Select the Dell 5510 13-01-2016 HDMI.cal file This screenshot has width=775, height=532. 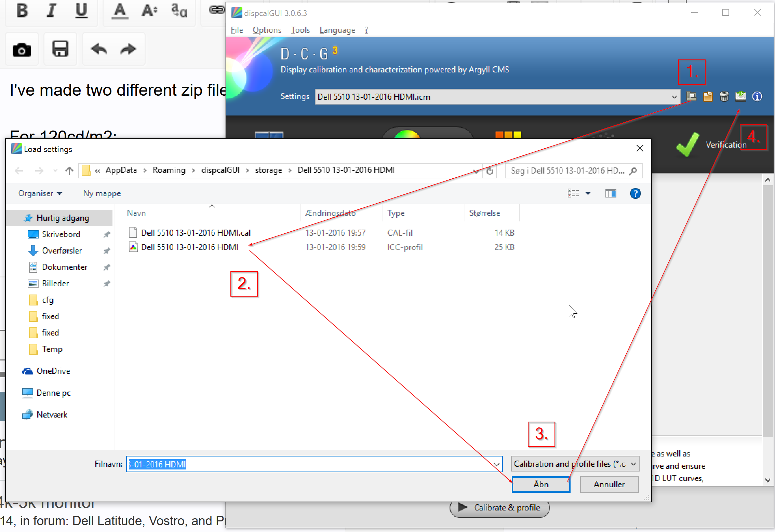[321, 233]
